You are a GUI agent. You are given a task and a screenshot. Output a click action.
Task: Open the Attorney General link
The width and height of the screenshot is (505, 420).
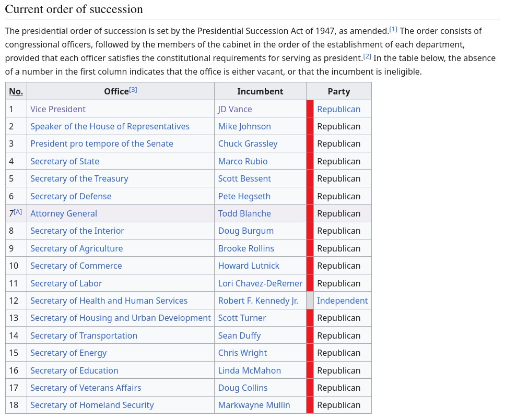(x=64, y=214)
